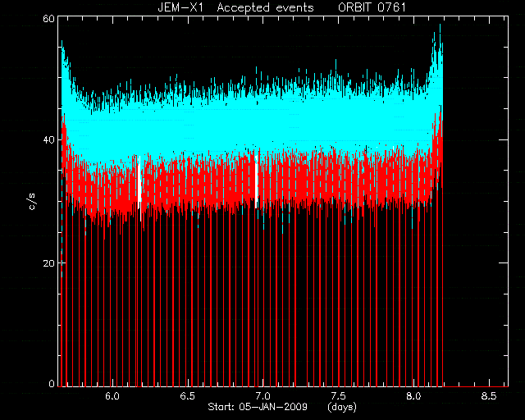Viewport: 525px width, 420px height.
Task: Click the x-axis tick label '7.0'
Action: (x=262, y=396)
